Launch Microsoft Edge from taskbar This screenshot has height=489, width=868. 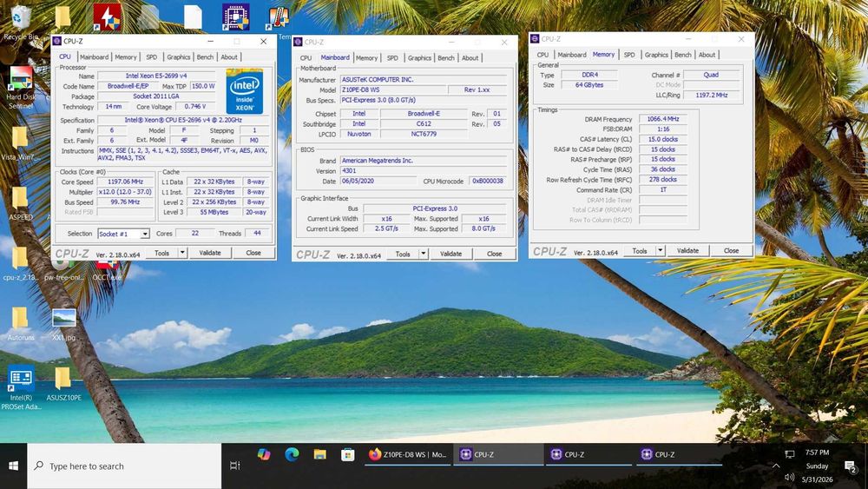[292, 454]
